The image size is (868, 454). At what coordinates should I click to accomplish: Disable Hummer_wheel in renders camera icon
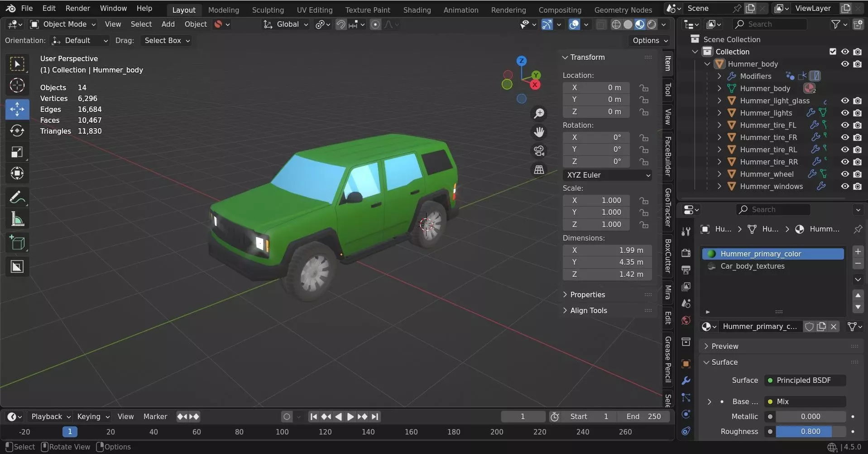858,174
